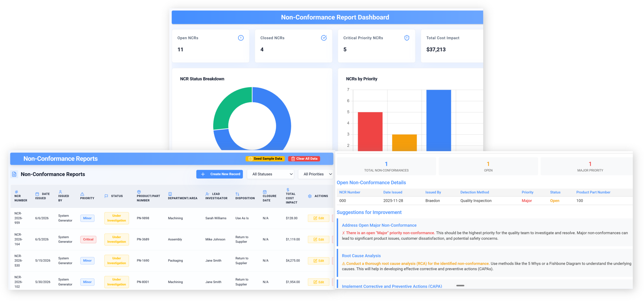Click the user icon in Lead Investigator header
Image resolution: width=644 pixels, height=301 pixels.
click(x=207, y=194)
